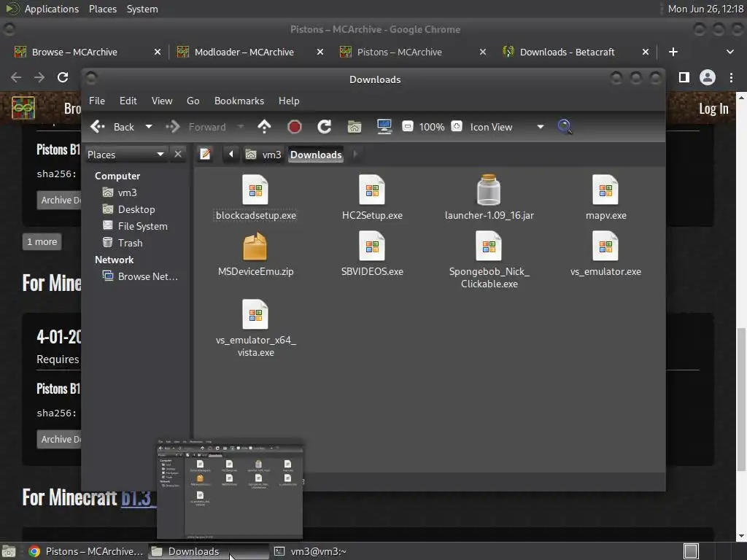Click Chrome's back navigation arrow
Viewport: 747px width, 560px height.
point(16,77)
